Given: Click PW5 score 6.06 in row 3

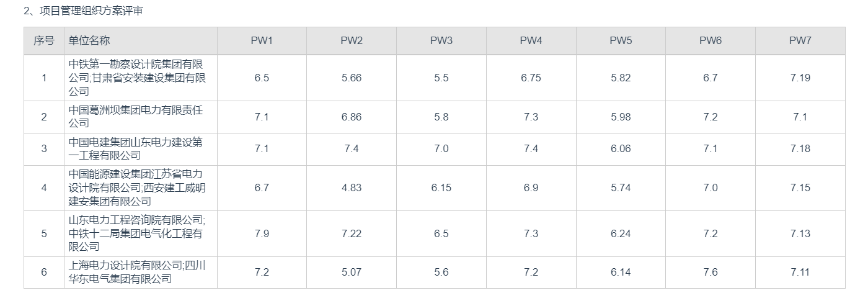Looking at the screenshot, I should pos(621,148).
